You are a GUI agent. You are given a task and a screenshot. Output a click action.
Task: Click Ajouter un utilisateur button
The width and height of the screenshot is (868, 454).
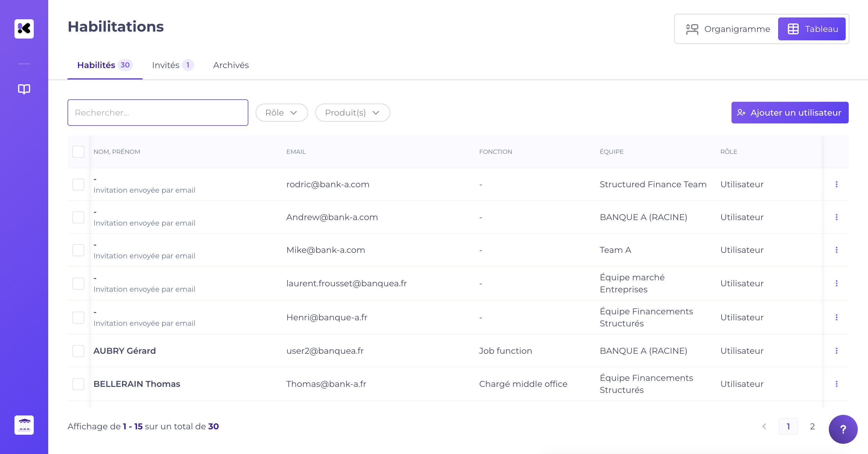tap(790, 113)
